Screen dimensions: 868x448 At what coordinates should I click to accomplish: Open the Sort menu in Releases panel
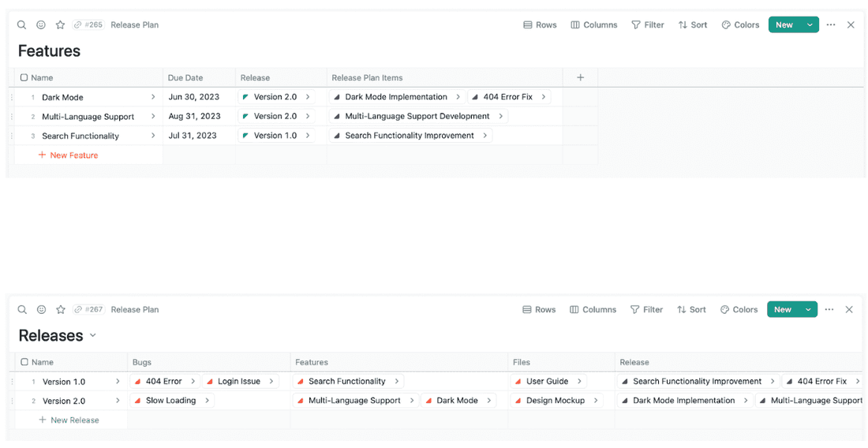point(691,310)
